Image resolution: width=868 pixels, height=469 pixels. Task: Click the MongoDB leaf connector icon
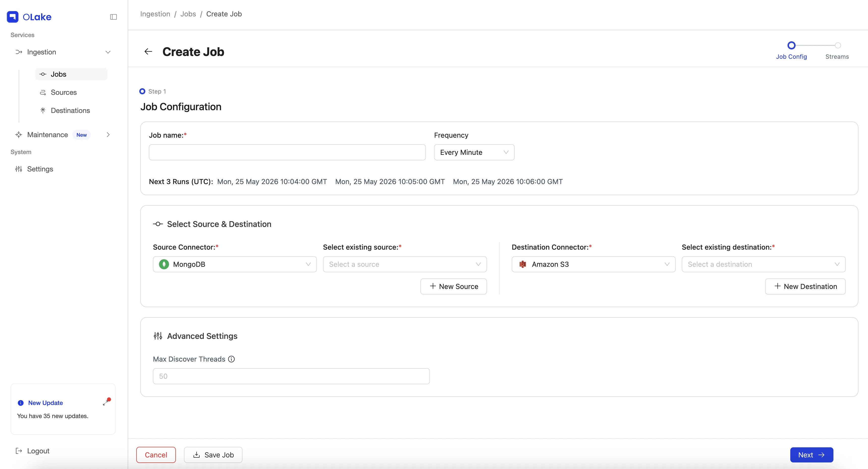[x=164, y=264]
